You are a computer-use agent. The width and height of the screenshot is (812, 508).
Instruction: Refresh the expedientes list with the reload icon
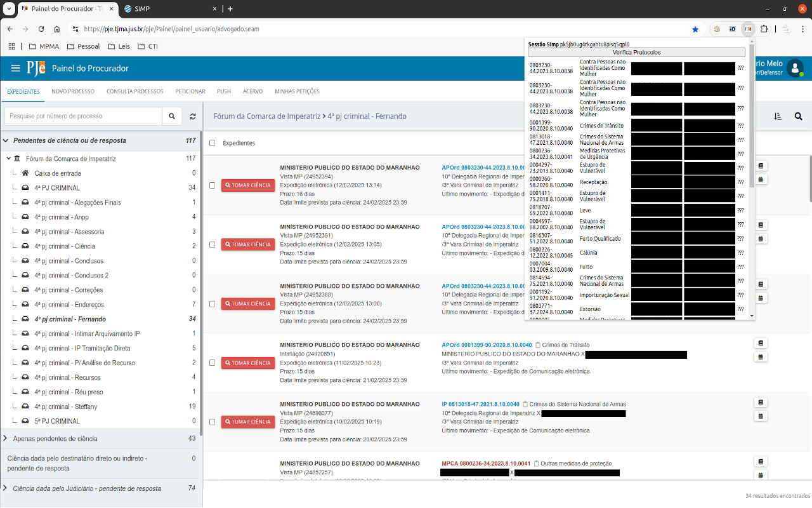(x=192, y=116)
